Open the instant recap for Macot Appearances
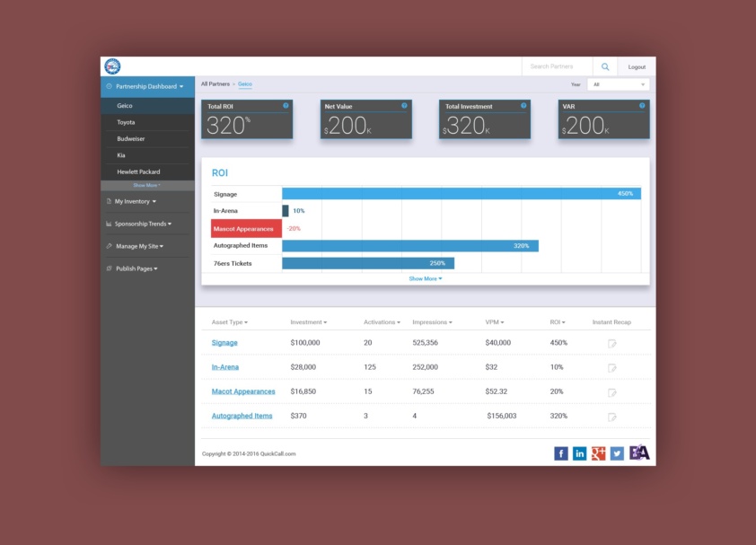The image size is (756, 545). (x=611, y=392)
